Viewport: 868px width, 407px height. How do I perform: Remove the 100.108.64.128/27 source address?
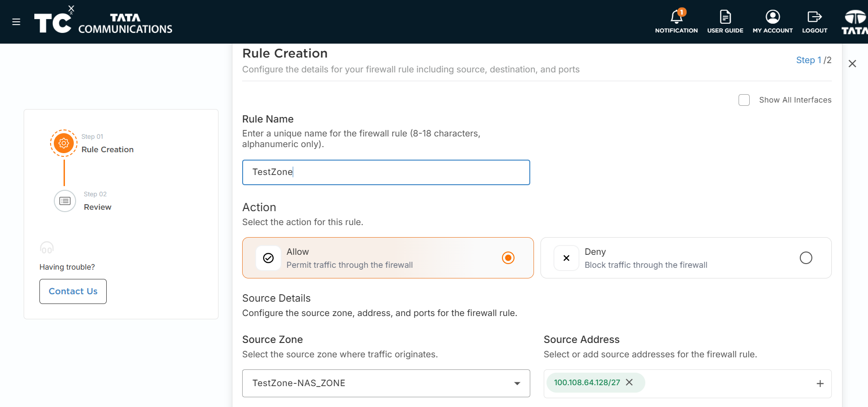click(629, 382)
